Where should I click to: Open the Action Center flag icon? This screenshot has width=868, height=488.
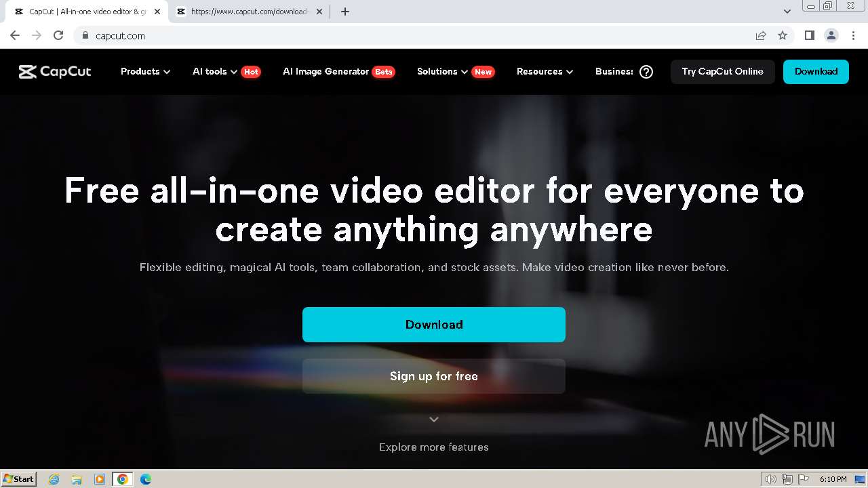[x=804, y=479]
